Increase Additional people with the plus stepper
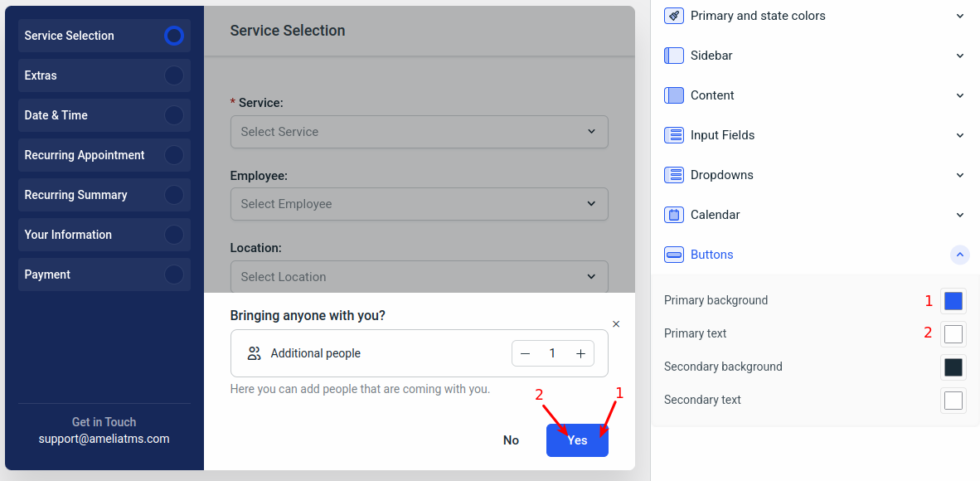Screen dimensions: 980x481 click(x=580, y=352)
